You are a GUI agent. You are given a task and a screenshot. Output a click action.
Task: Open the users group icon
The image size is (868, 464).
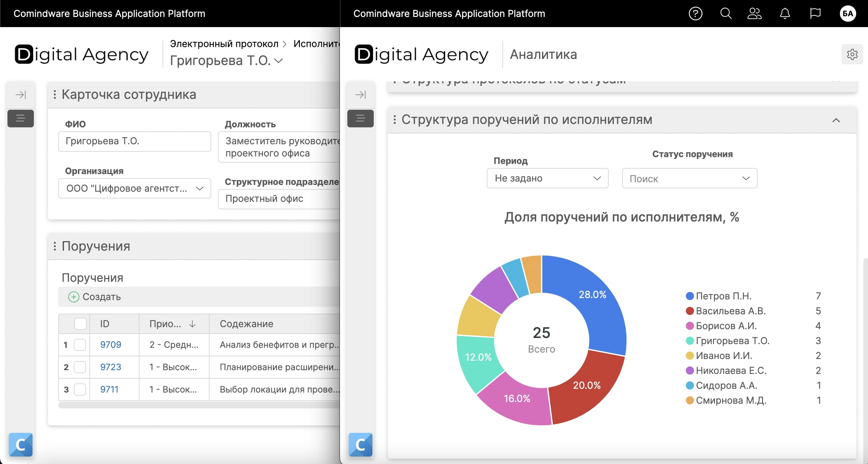click(x=755, y=14)
